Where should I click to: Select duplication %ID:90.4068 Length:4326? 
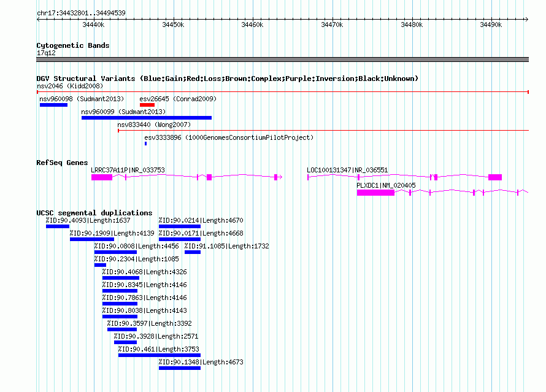click(x=120, y=278)
